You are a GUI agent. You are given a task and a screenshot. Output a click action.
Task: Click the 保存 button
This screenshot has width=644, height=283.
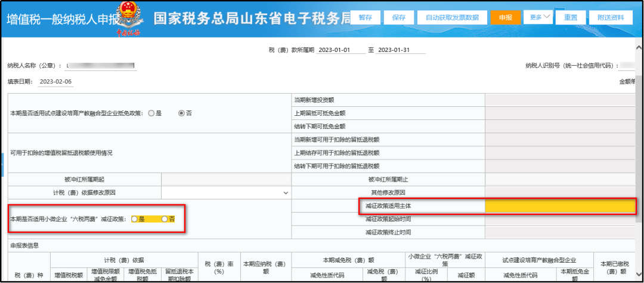coord(399,17)
